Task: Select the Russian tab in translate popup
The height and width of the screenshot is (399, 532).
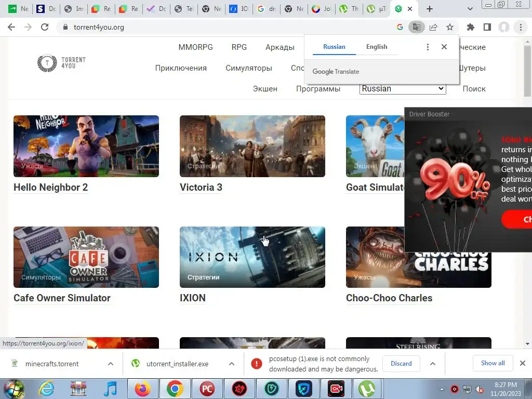Action: pos(334,47)
